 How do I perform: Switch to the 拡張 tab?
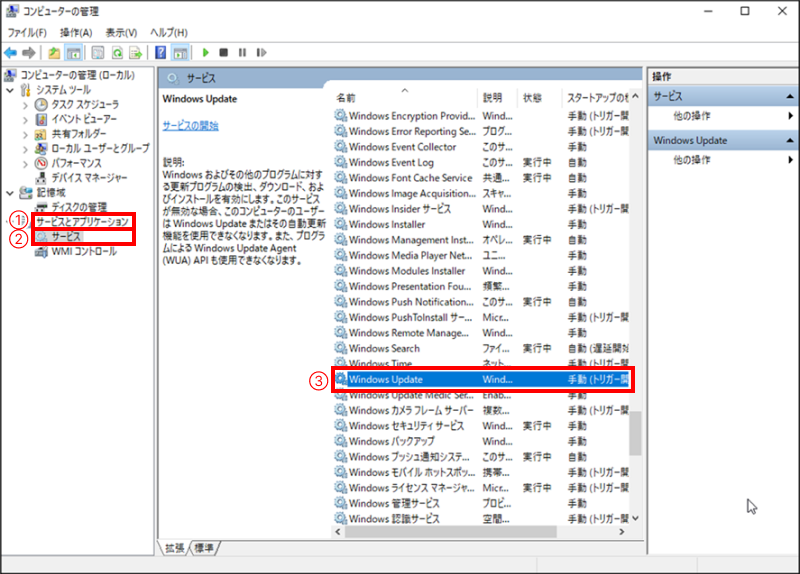174,548
